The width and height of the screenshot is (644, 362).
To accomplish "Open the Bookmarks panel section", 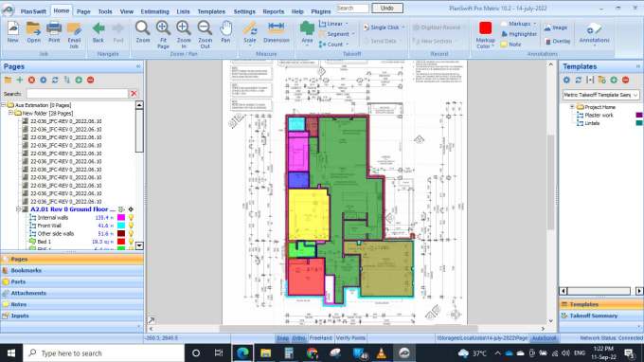I will click(x=72, y=270).
